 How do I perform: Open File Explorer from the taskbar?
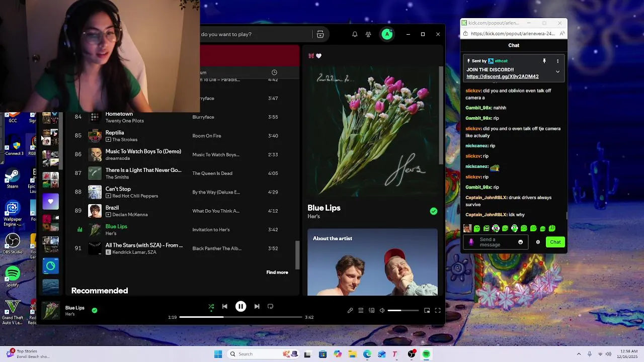coord(353,354)
